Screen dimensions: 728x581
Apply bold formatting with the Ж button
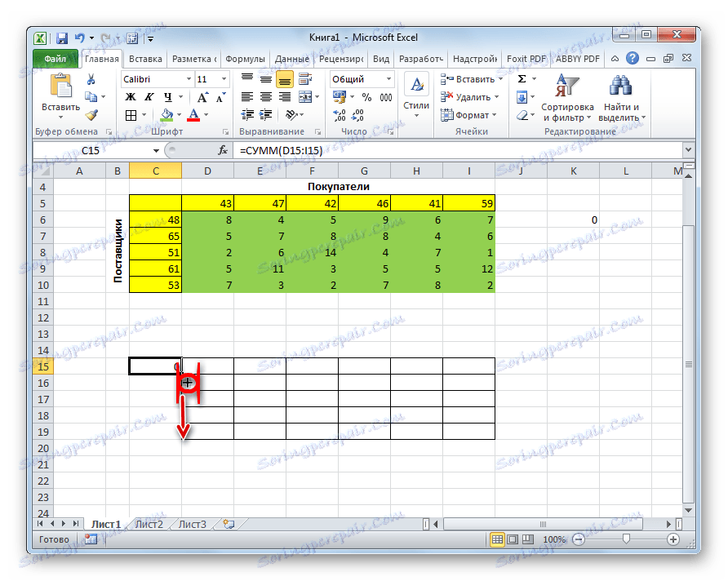pos(131,99)
